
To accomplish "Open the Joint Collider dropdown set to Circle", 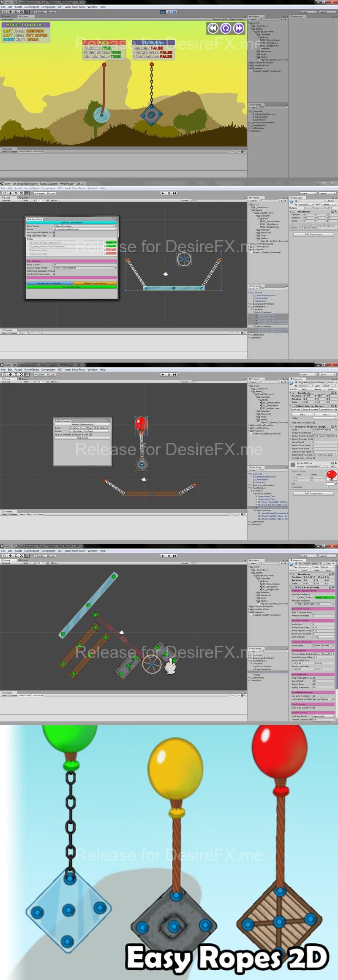I will [323, 637].
